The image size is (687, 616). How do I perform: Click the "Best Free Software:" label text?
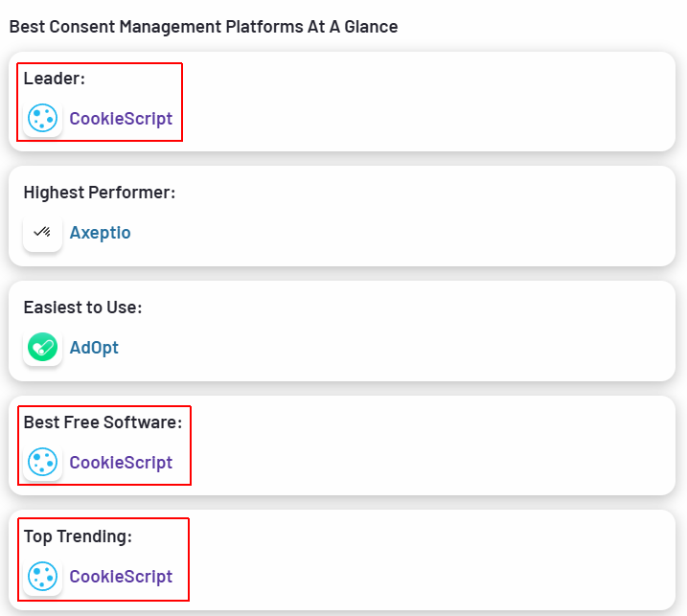(103, 422)
